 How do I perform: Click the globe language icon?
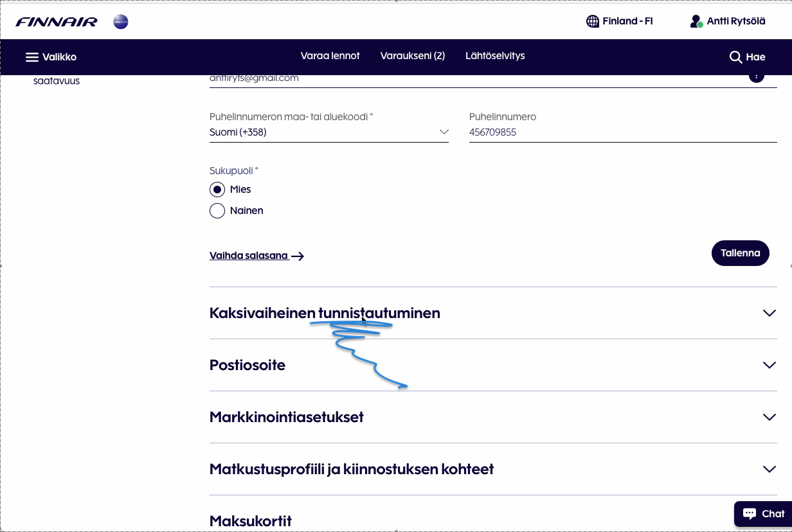[x=593, y=21]
